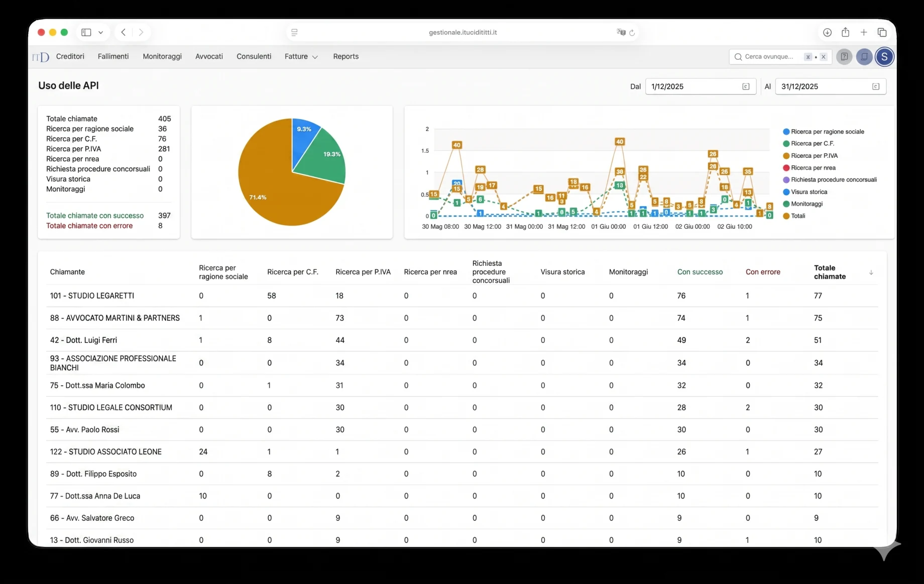Go back with the browser back arrow
This screenshot has width=924, height=584.
point(124,32)
